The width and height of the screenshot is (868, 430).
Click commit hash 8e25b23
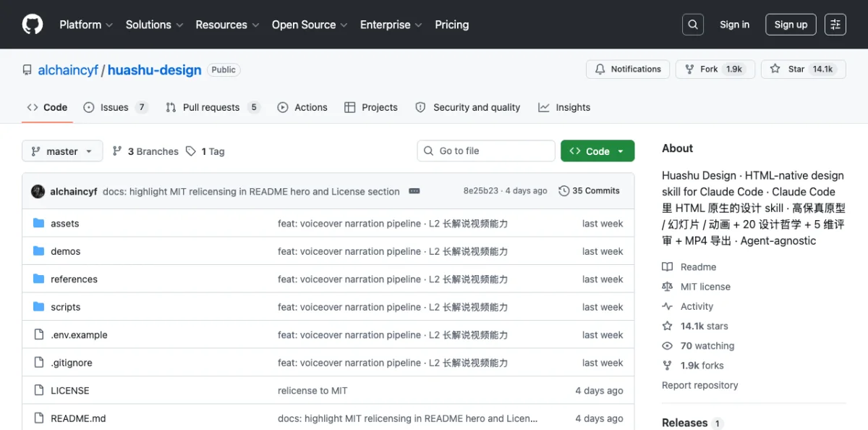(481, 191)
